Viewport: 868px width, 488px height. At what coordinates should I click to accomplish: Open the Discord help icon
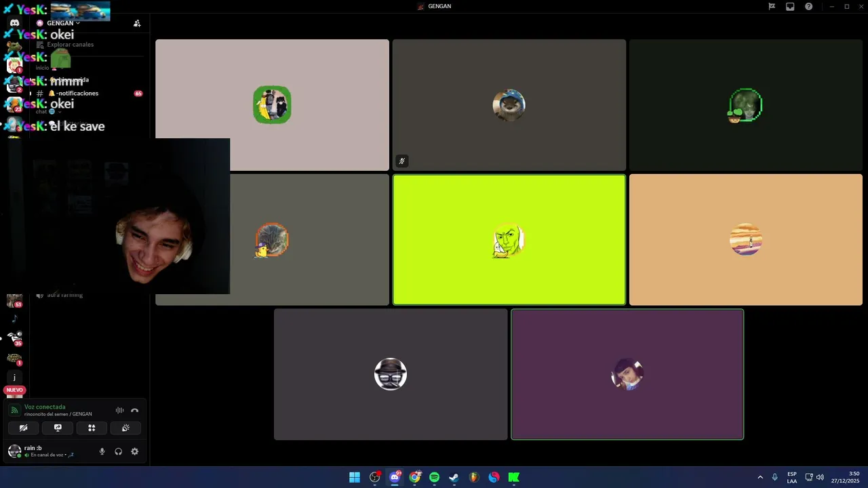(809, 6)
